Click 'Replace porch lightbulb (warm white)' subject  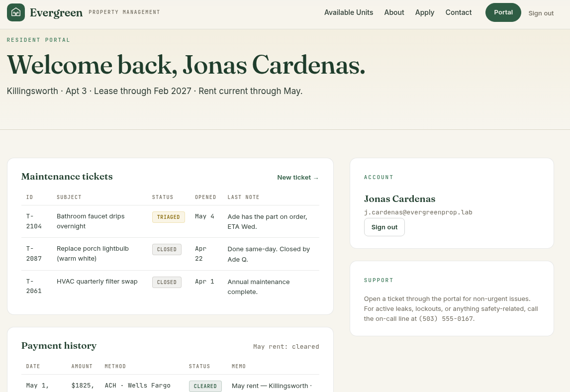(93, 253)
